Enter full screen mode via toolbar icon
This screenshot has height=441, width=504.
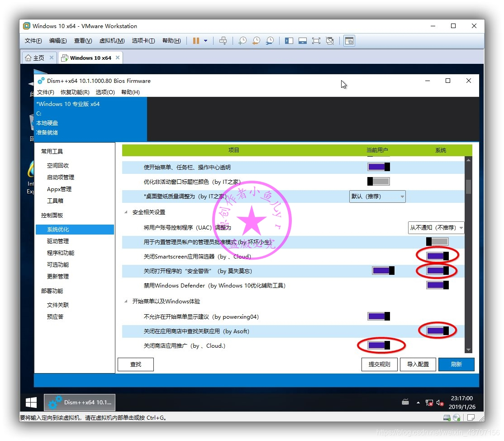(316, 41)
